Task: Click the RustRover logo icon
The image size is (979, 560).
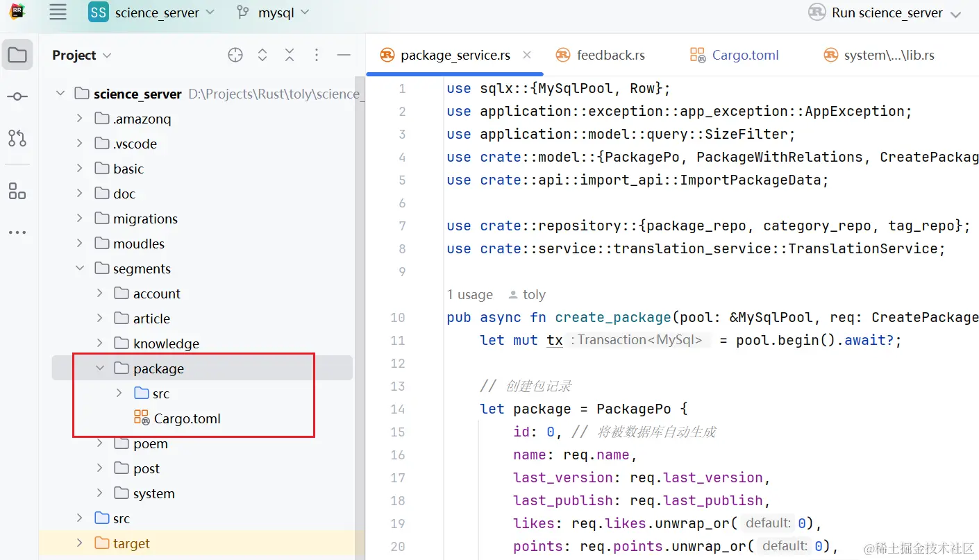Action: tap(17, 12)
